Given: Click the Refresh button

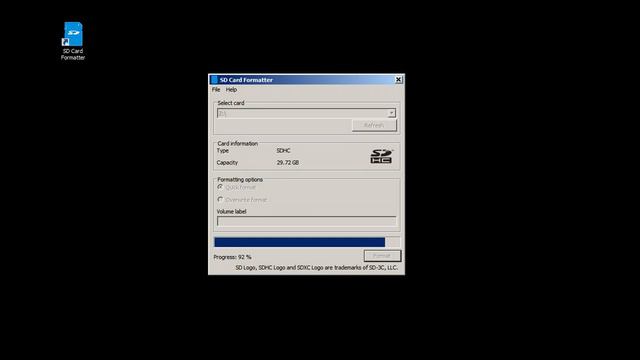Looking at the screenshot, I should coord(374,125).
